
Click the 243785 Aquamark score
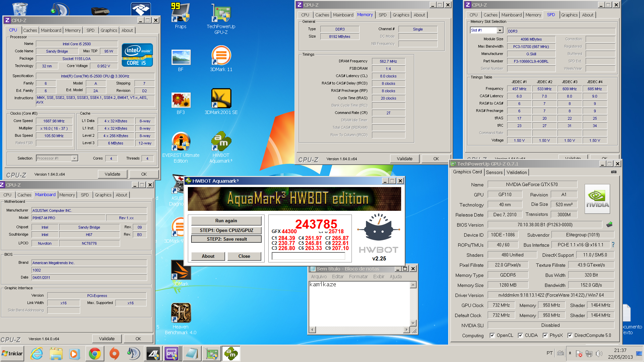point(316,224)
